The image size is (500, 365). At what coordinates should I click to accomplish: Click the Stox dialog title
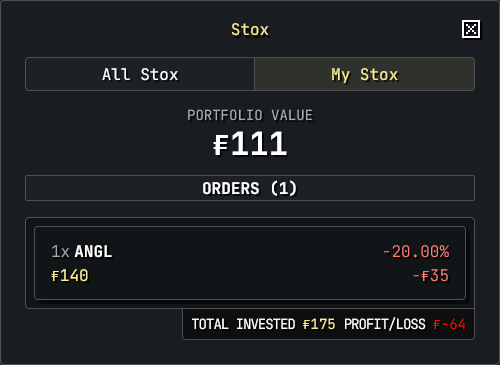(x=250, y=30)
